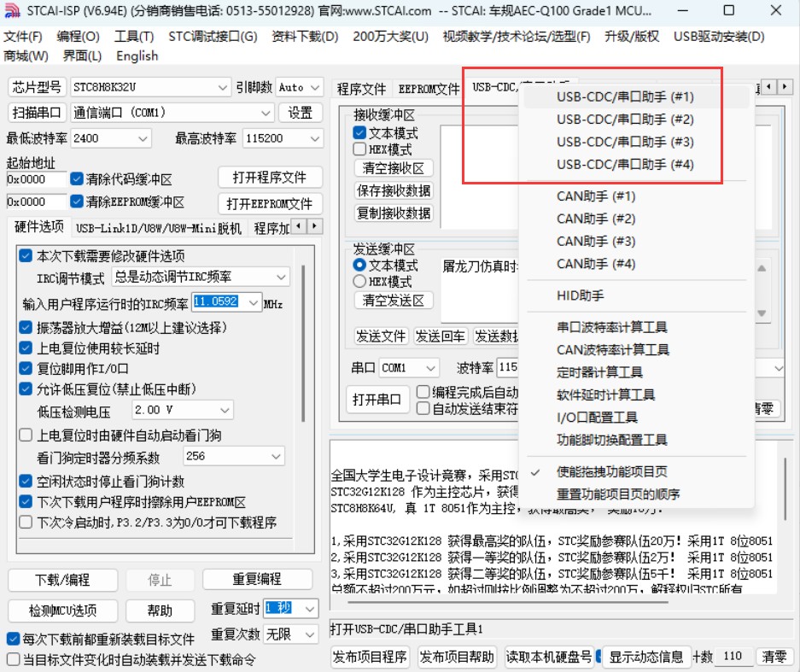The width and height of the screenshot is (800, 672).
Task: Open IRC frequency 11.0592 dropdown
Action: point(227,302)
